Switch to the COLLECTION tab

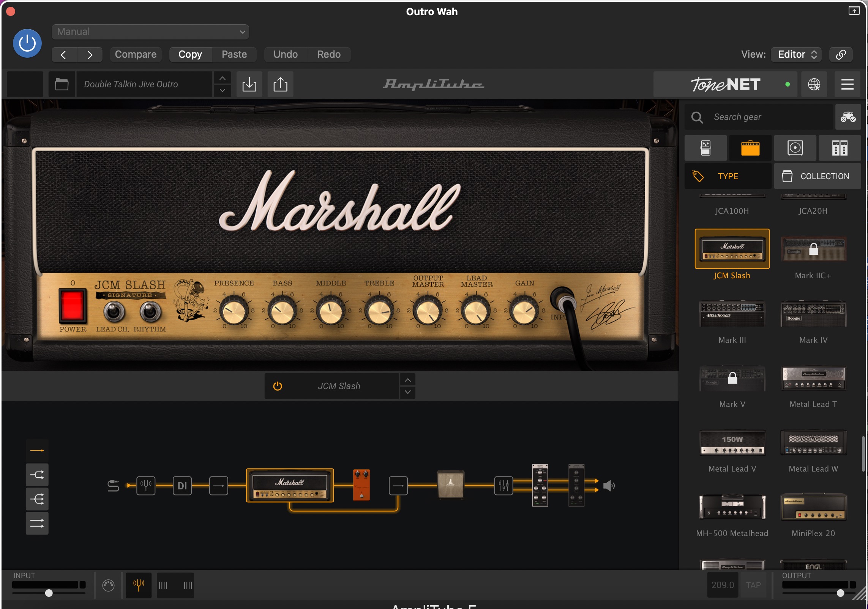[817, 176]
